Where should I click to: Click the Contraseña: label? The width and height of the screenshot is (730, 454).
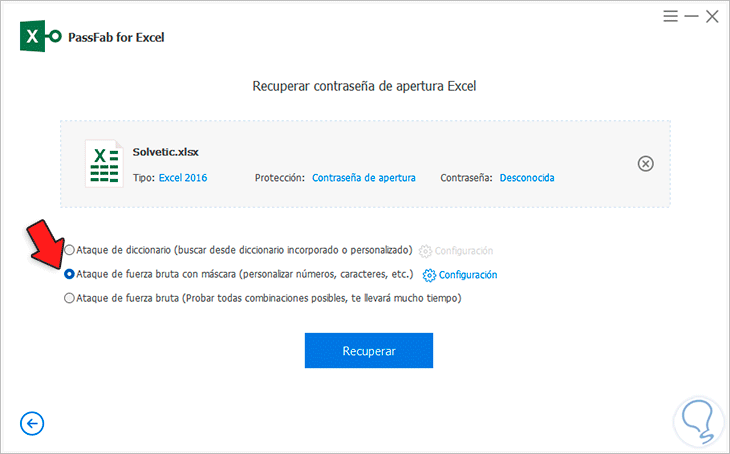coord(466,178)
